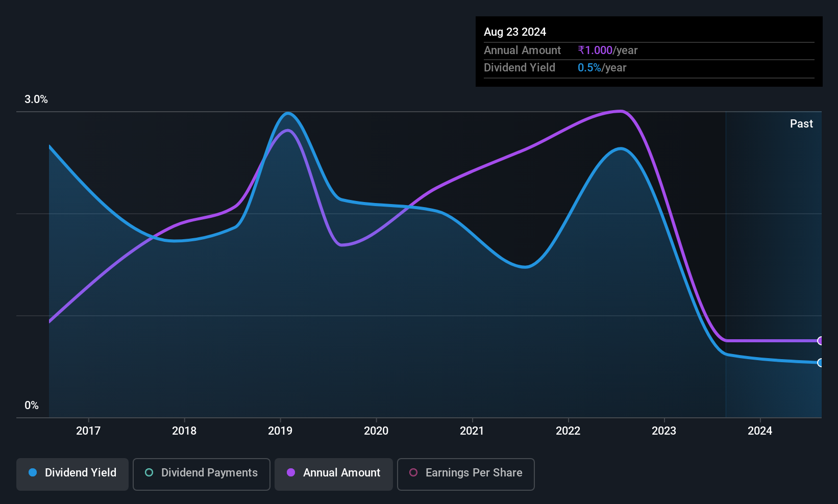Select the purple endpoint marker on Annual Amount line

point(820,341)
